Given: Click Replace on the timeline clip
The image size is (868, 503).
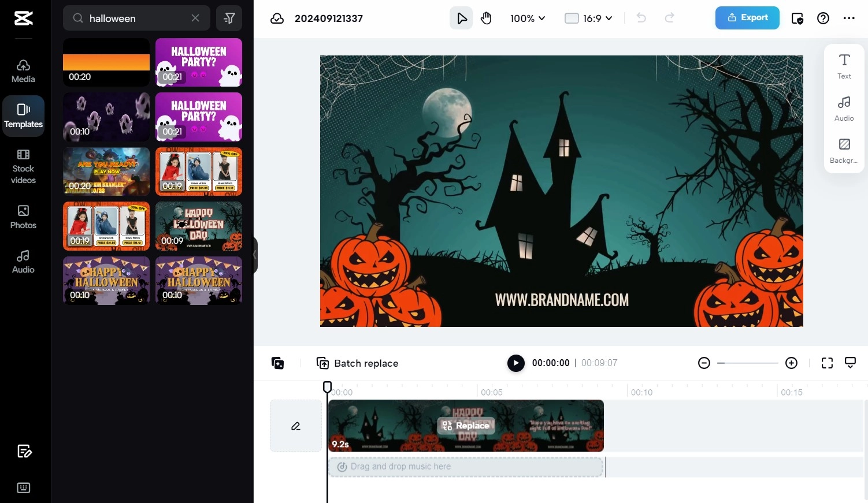Looking at the screenshot, I should [x=466, y=426].
